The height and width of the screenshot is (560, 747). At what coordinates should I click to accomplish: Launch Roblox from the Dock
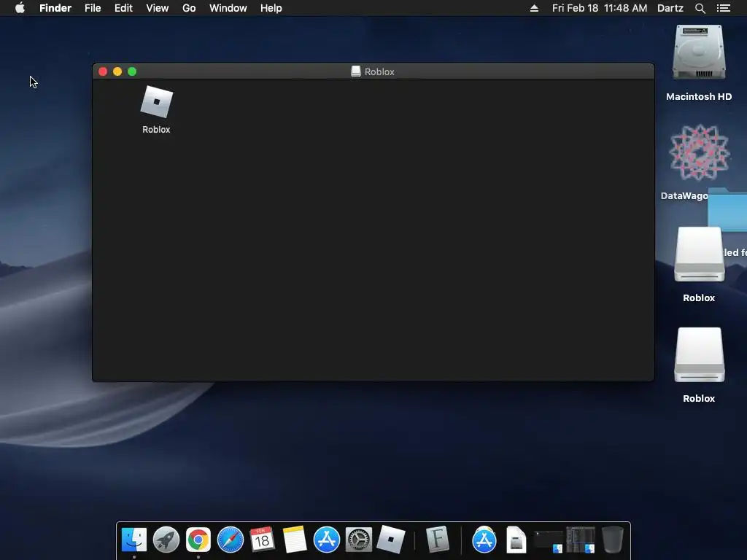coord(391,540)
